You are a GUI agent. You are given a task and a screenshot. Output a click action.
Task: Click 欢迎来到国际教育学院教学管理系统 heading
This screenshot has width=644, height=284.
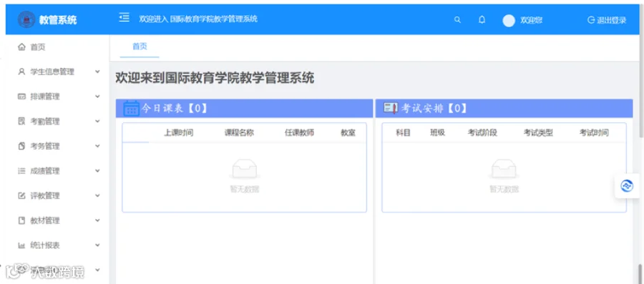point(215,78)
